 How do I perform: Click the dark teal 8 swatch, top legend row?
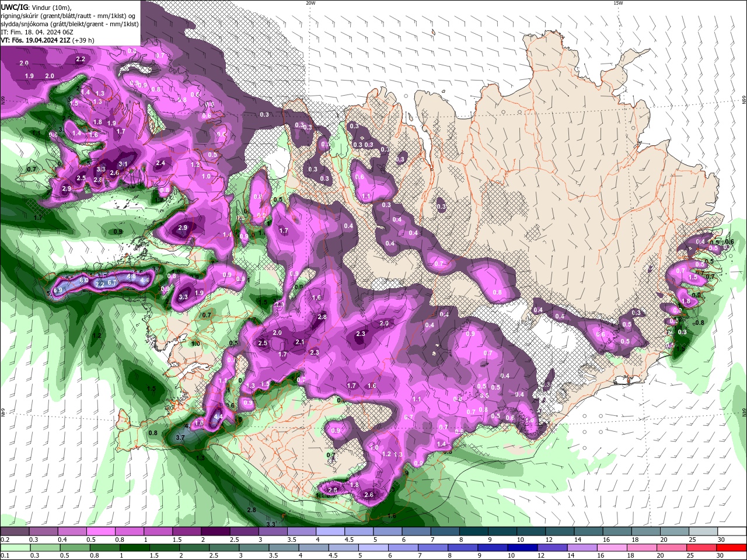click(x=473, y=531)
